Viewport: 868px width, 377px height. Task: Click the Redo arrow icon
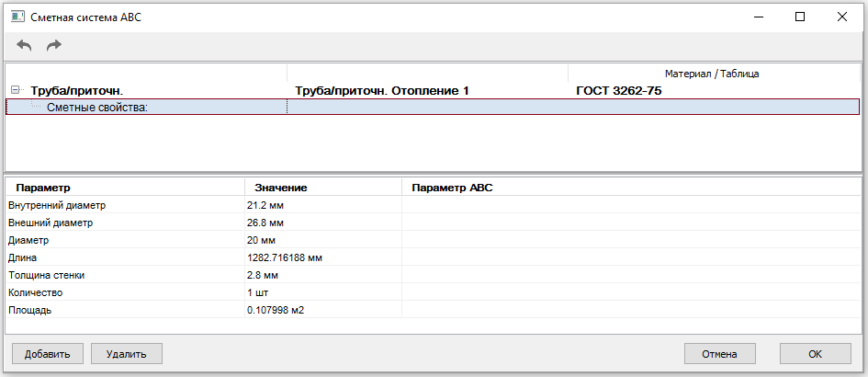coord(53,45)
